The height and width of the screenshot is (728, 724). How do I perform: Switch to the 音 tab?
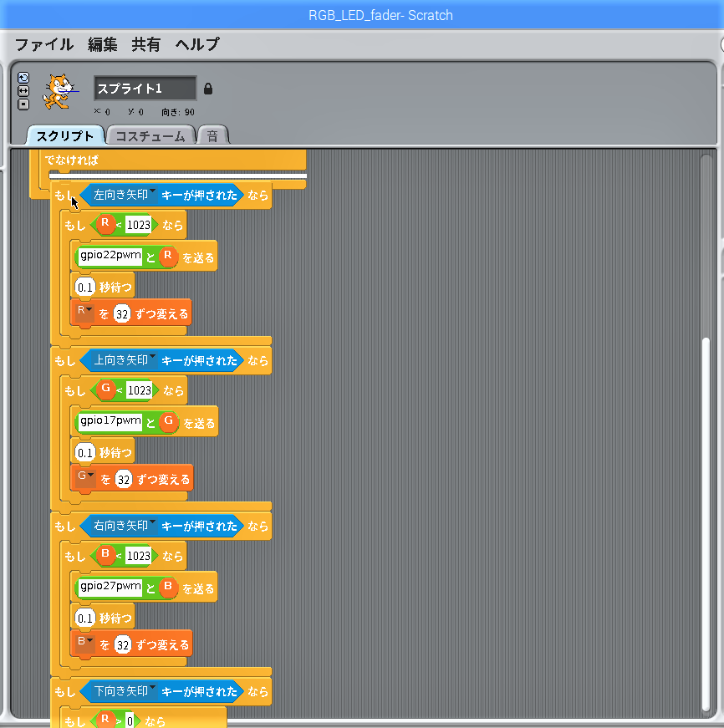[x=212, y=135]
